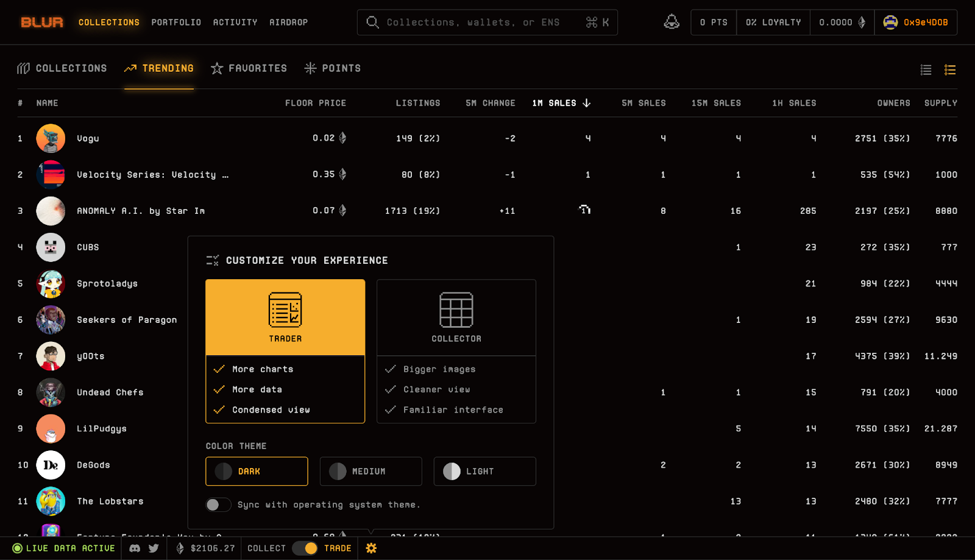Click CUBS collection avatar
975x560 pixels.
point(51,247)
